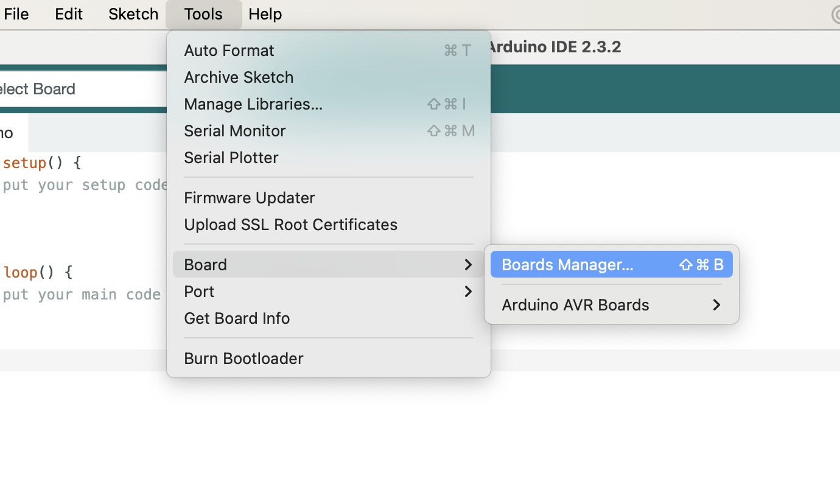Screen dimensions: 840x504
Task: Click Get Board Info
Action: click(329, 318)
